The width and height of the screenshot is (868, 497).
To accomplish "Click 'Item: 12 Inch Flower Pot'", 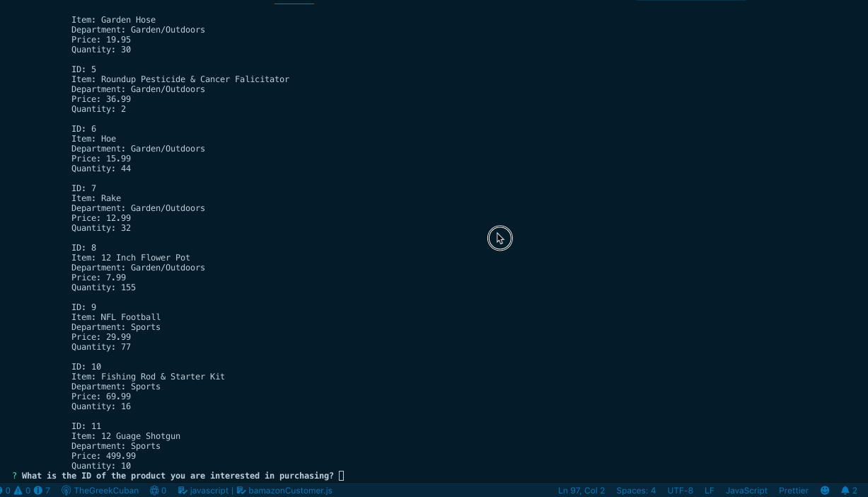I will [x=131, y=258].
